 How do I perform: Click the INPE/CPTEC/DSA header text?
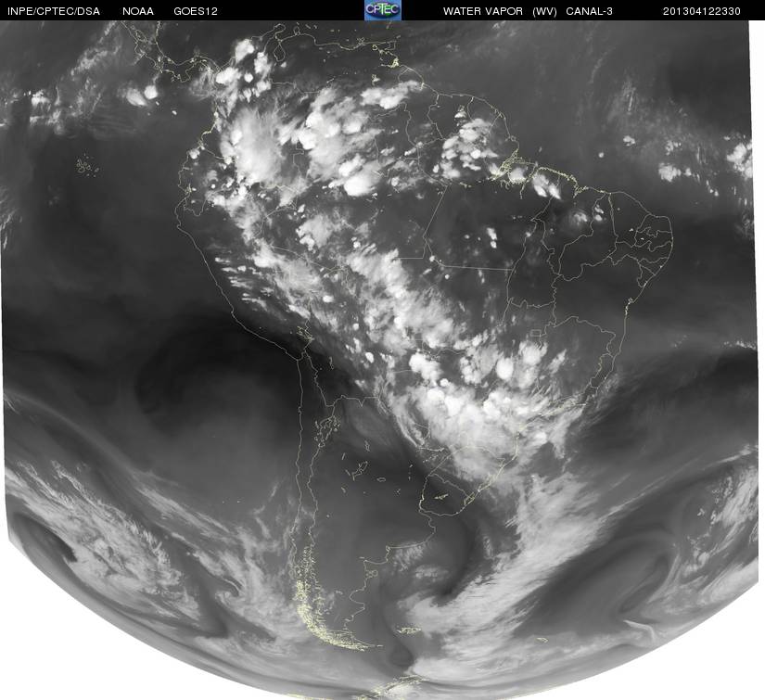53,11
